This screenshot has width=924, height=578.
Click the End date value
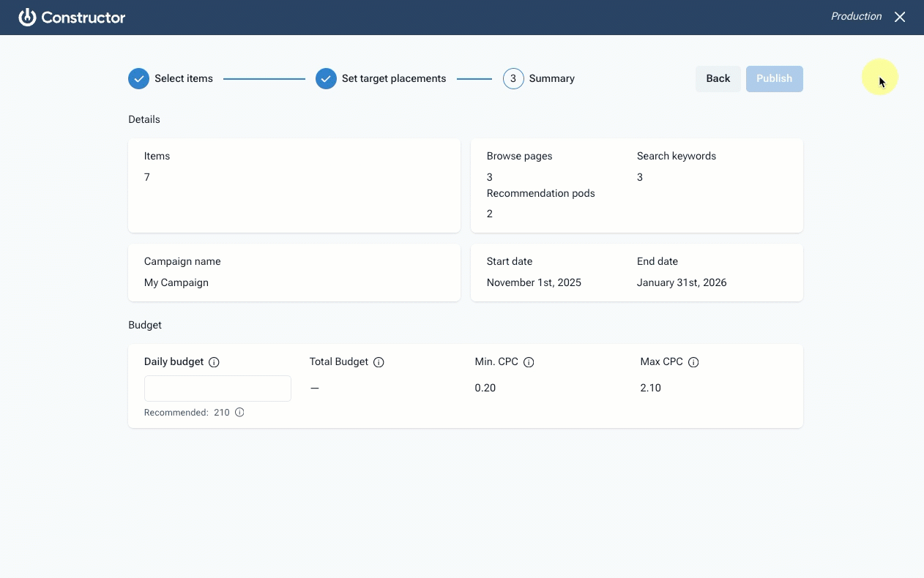coord(682,282)
